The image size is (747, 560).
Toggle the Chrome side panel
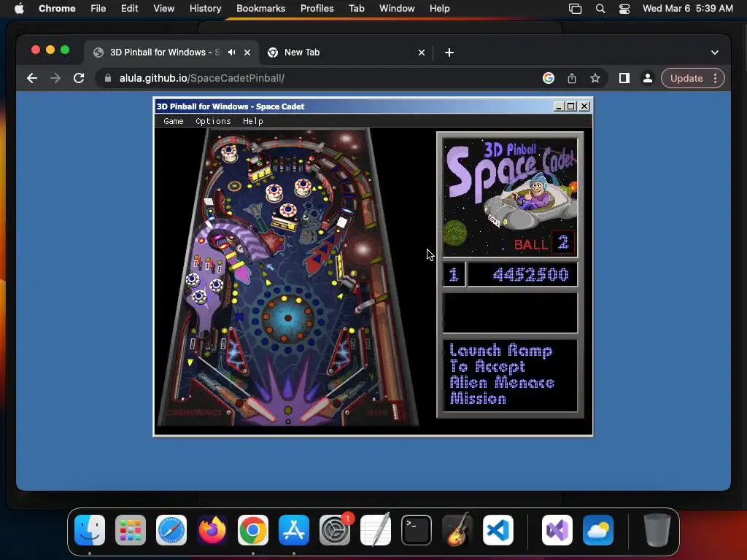[x=624, y=78]
